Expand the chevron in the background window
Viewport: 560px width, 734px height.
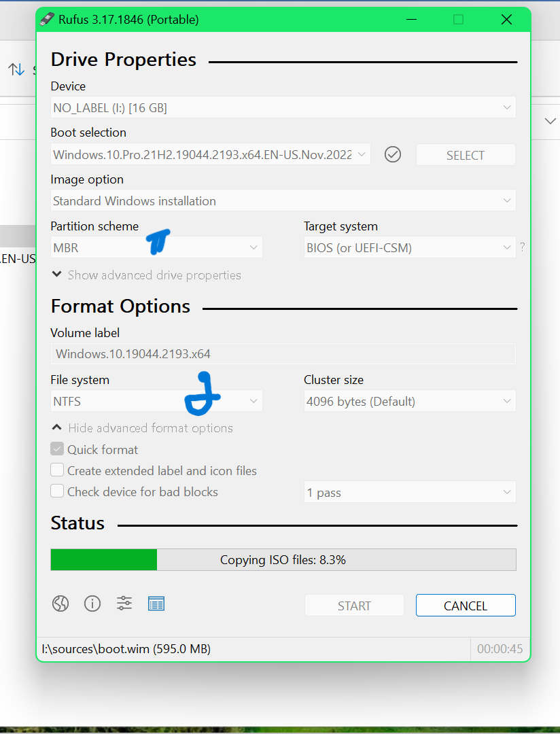(550, 121)
